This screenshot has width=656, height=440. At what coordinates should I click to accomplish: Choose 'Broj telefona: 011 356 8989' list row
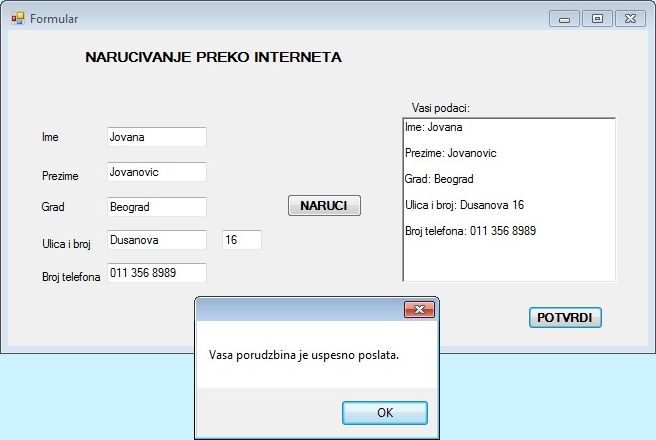click(470, 231)
